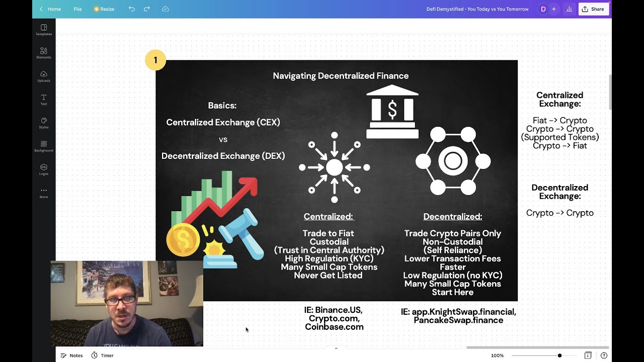The height and width of the screenshot is (362, 644).
Task: Select 'Trade Crypto Pairs Only' text line
Action: click(453, 233)
